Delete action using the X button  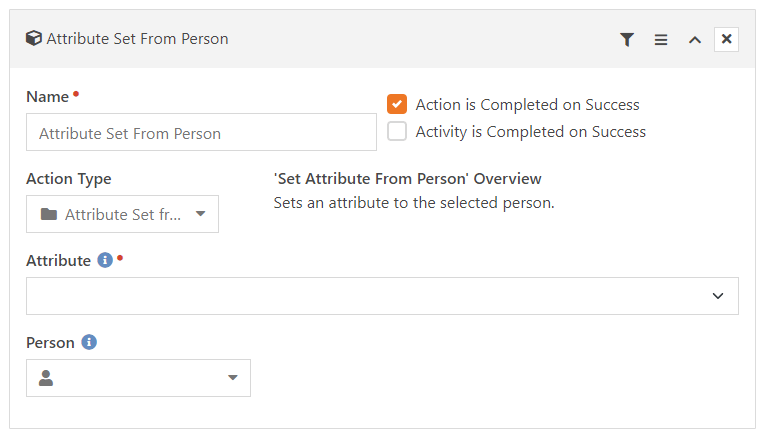(x=726, y=39)
